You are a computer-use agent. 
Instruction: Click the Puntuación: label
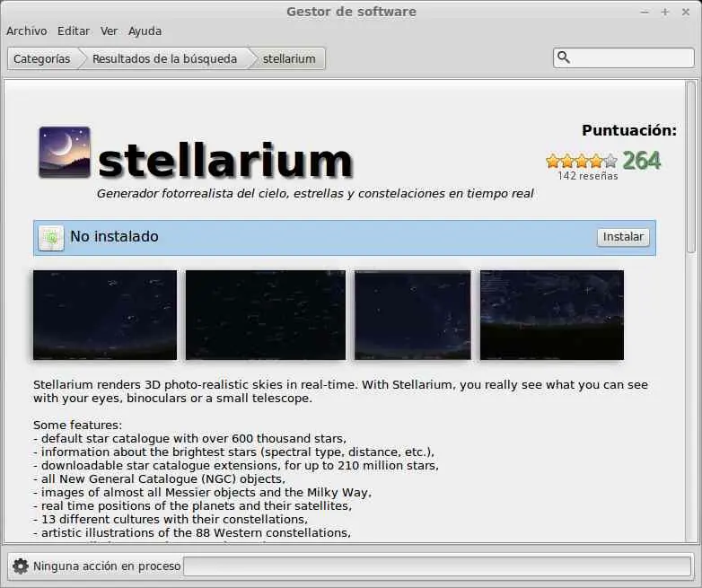(x=629, y=130)
